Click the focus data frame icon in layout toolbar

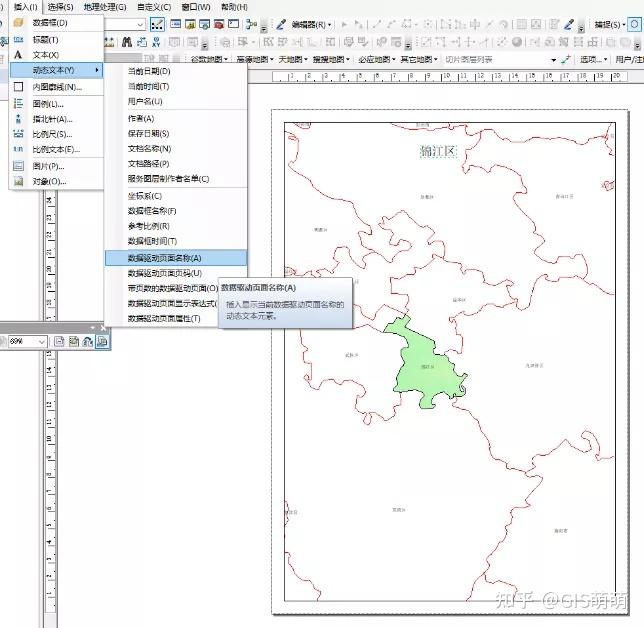(x=74, y=341)
